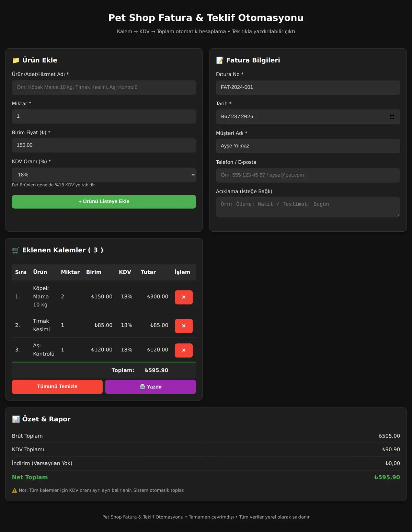Clear all items with Tümünü Temizle

[x=57, y=386]
